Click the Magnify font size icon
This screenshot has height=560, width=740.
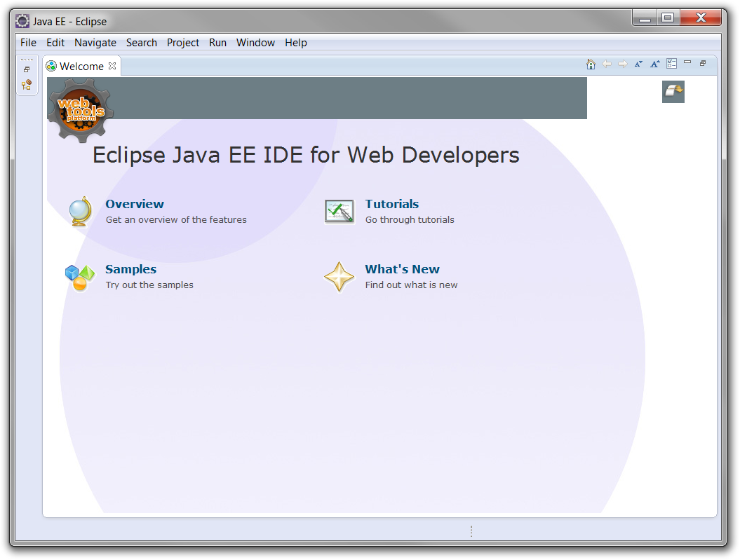pyautogui.click(x=655, y=64)
